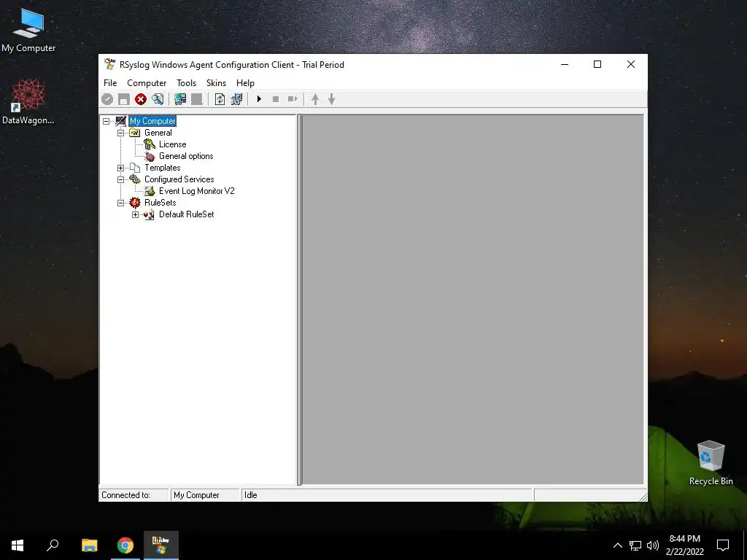Viewport: 747px width, 560px height.
Task: Open the DataWagon desktop shortcut
Action: (x=28, y=102)
